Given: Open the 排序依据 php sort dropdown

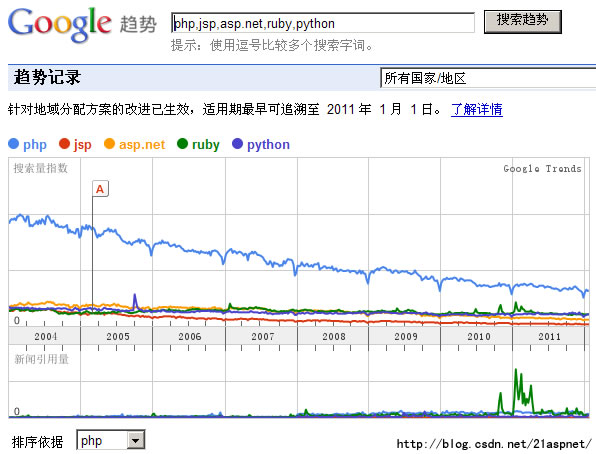Looking at the screenshot, I should point(111,440).
